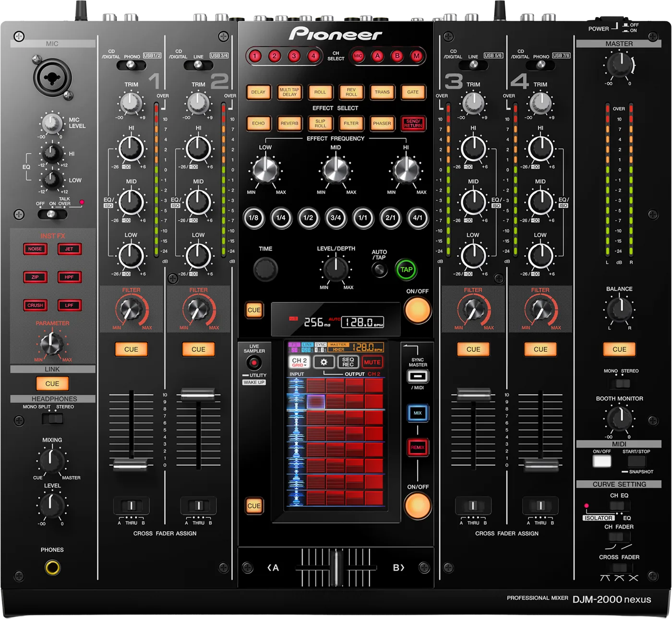Choose the 3/4 beat button
The height and width of the screenshot is (619, 672).
coord(336,218)
